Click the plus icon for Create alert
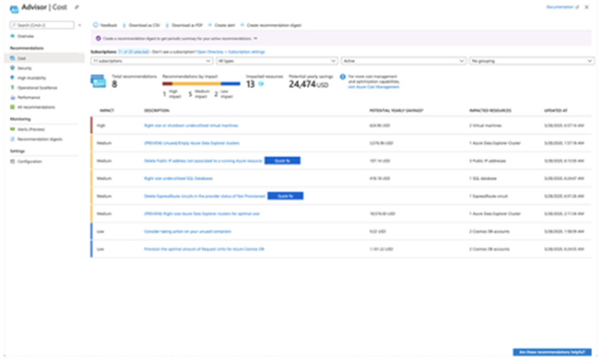The width and height of the screenshot is (602, 364). click(210, 25)
